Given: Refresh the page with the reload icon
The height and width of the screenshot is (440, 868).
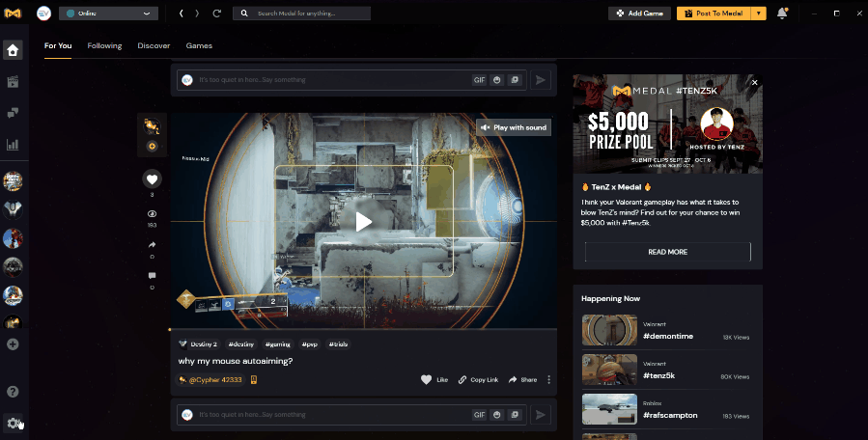Looking at the screenshot, I should click(217, 14).
